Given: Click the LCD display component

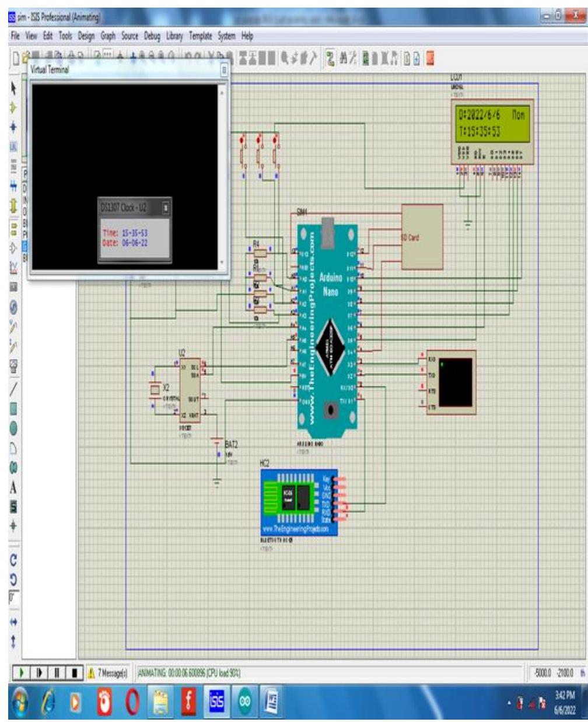Looking at the screenshot, I should (492, 131).
